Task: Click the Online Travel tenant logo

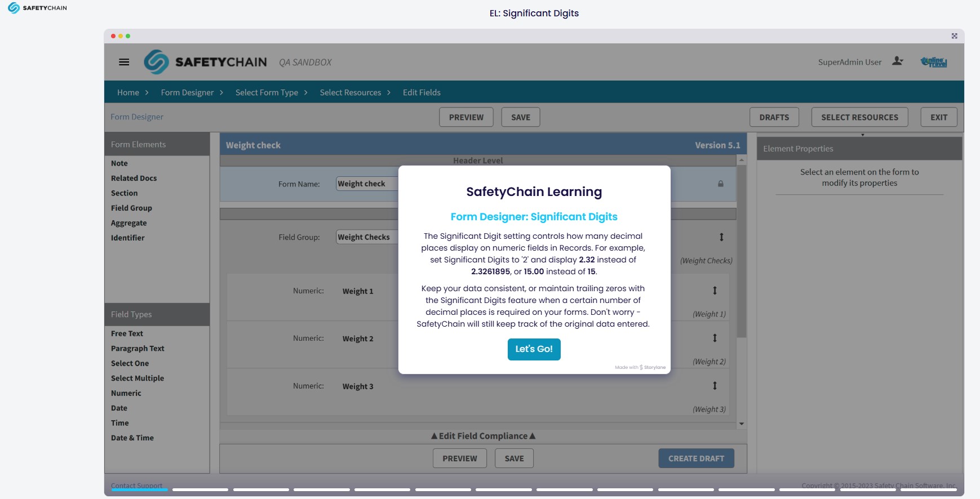Action: (x=934, y=62)
